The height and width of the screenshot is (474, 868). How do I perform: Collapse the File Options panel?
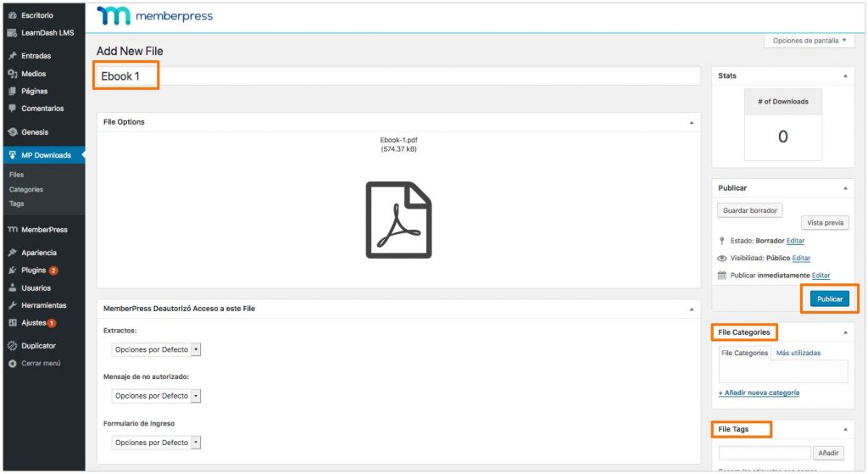(692, 122)
